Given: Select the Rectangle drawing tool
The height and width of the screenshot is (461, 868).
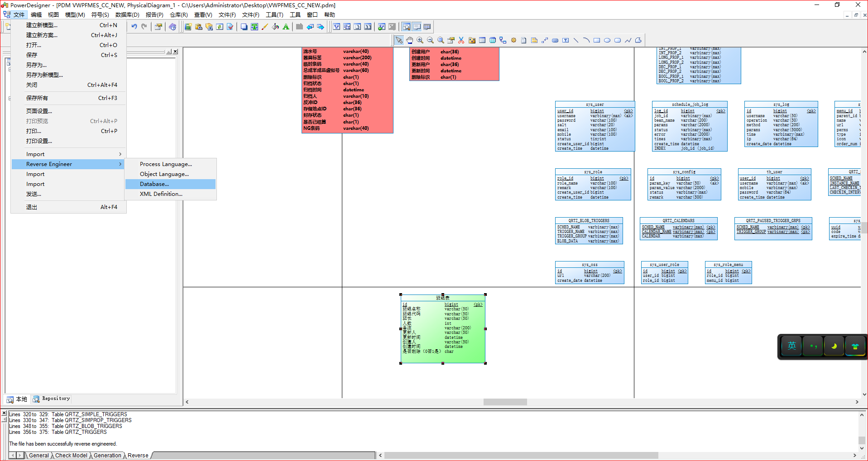Looking at the screenshot, I should pos(597,40).
